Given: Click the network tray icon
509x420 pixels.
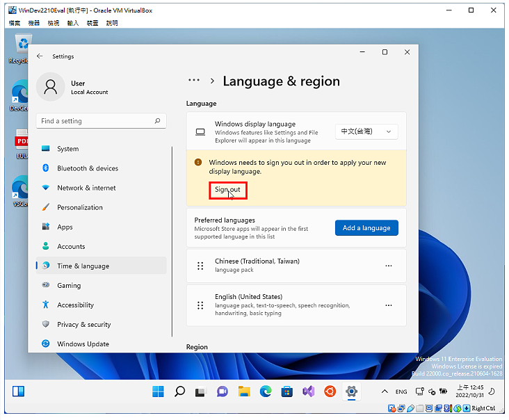Looking at the screenshot, I should click(419, 391).
